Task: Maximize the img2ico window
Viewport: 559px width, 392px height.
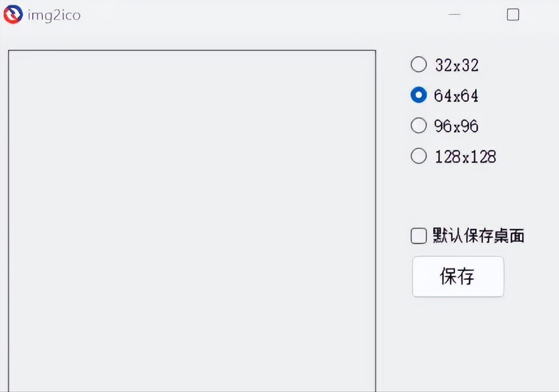Action: tap(512, 15)
